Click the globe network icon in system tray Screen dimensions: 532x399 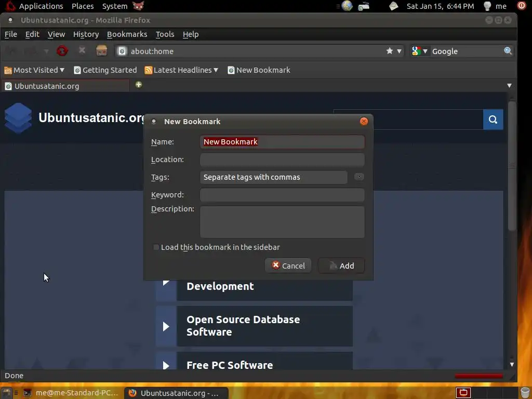click(x=347, y=6)
